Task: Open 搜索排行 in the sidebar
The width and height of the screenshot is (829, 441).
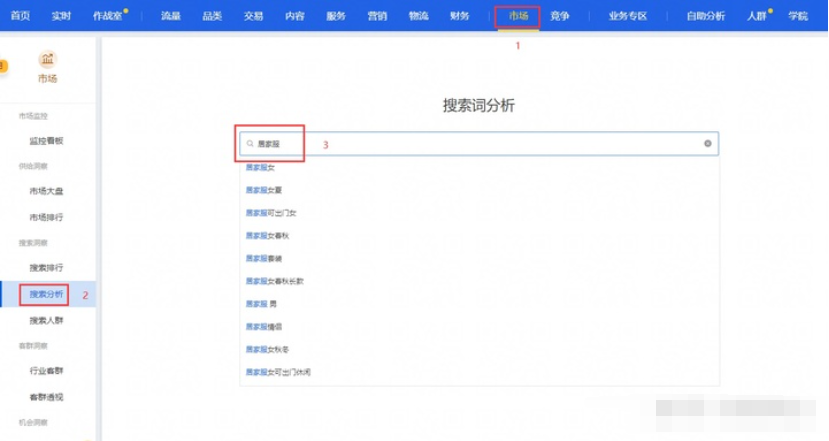Action: coord(46,268)
